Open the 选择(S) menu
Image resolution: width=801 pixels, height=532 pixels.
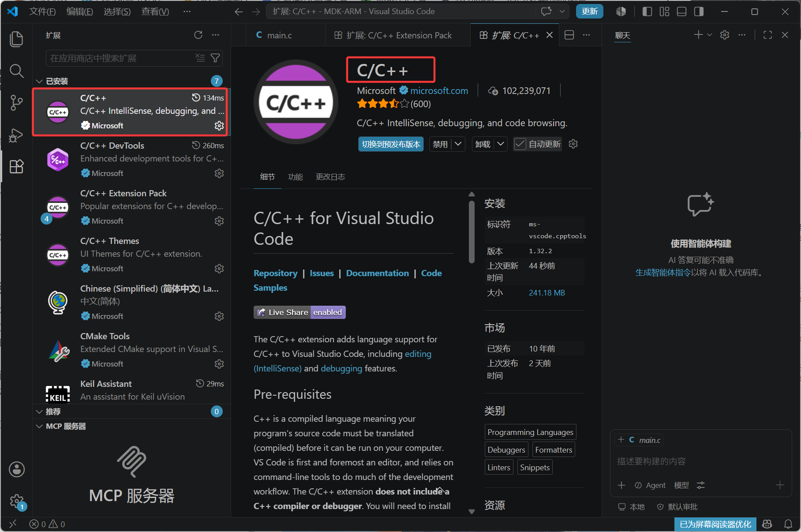(117, 11)
